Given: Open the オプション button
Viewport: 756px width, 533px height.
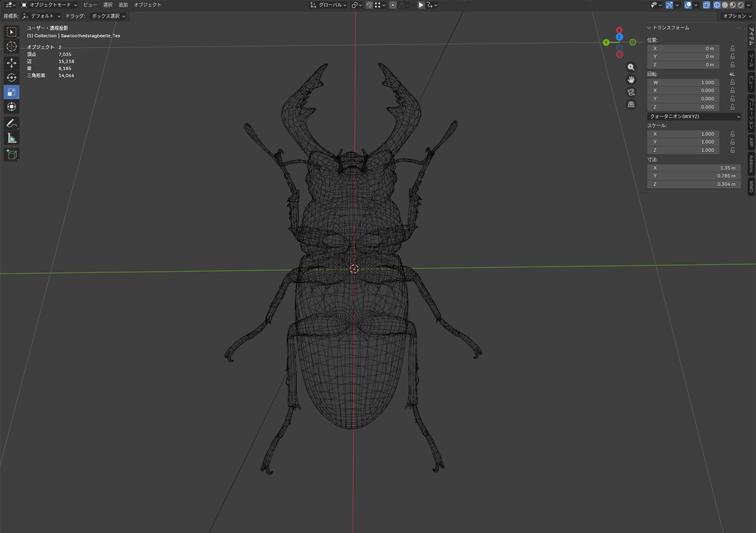Looking at the screenshot, I should point(737,16).
